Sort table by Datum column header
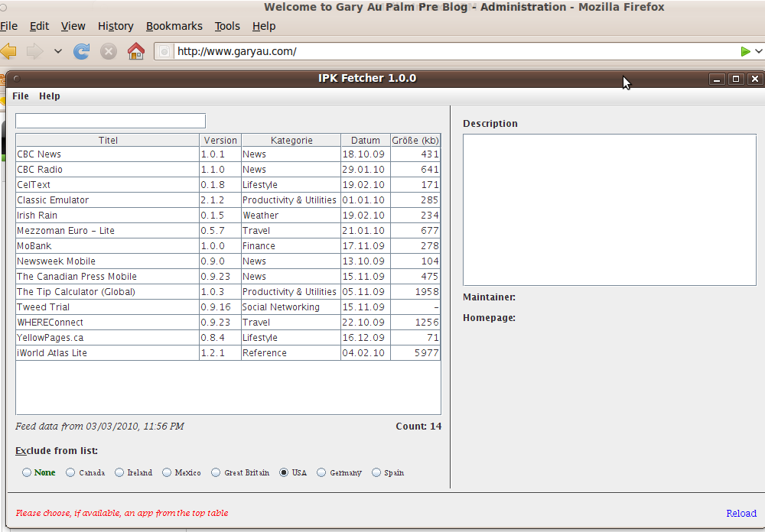 coord(366,141)
